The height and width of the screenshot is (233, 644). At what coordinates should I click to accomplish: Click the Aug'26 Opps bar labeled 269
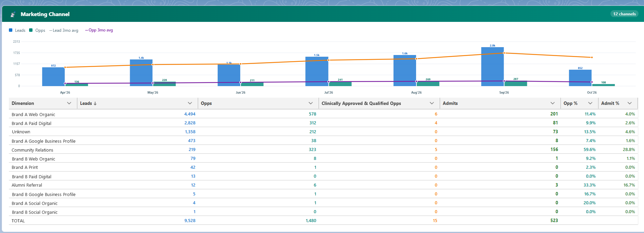[x=428, y=84]
